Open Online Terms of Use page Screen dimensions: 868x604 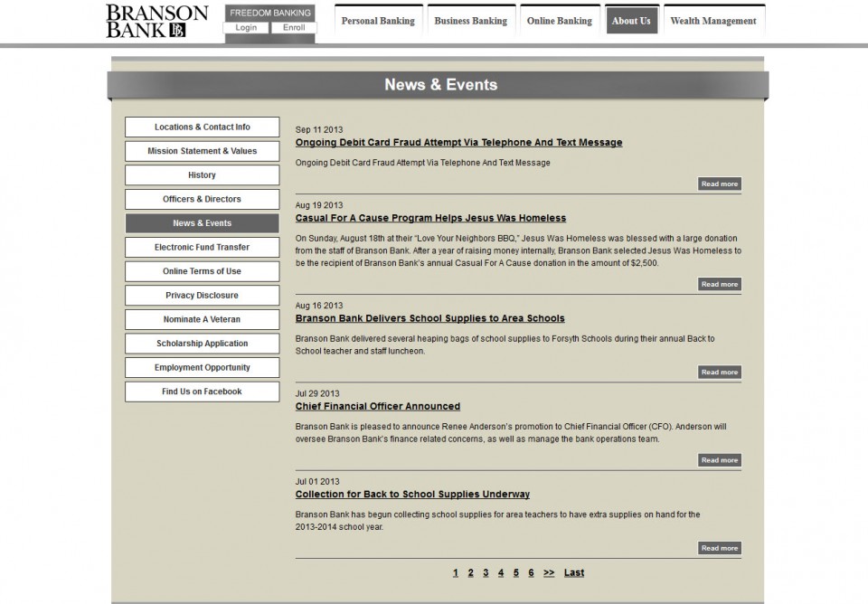tap(202, 271)
